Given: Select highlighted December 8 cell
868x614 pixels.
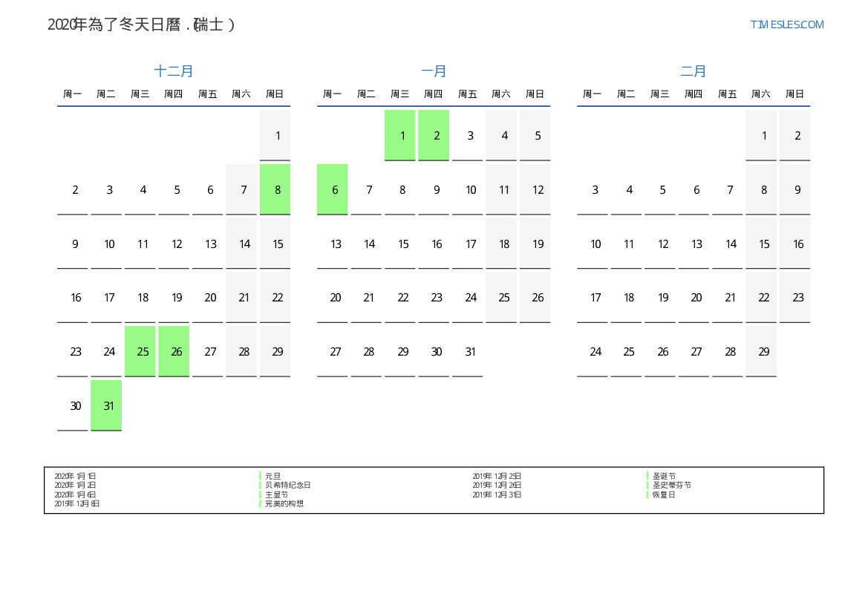Looking at the screenshot, I should 275,189.
